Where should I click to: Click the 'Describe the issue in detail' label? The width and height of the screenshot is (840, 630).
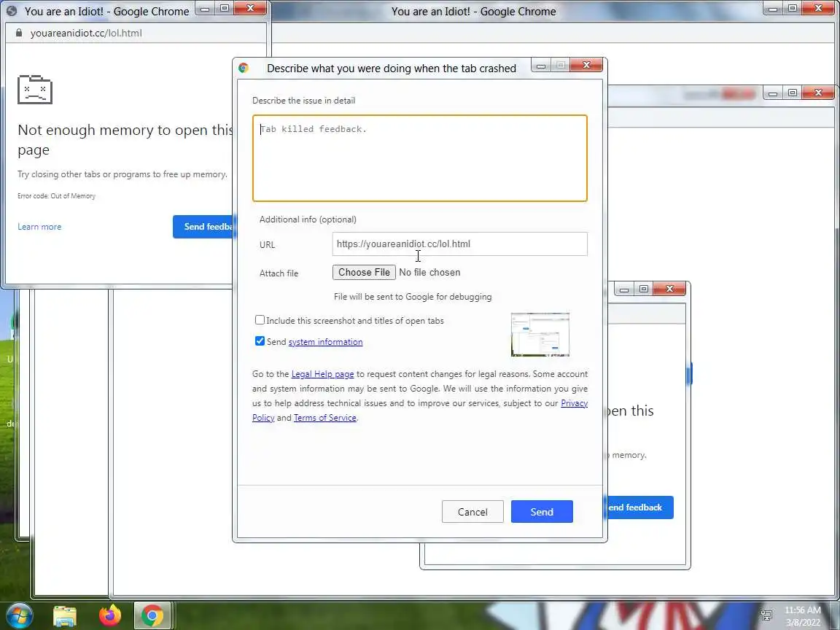(304, 100)
